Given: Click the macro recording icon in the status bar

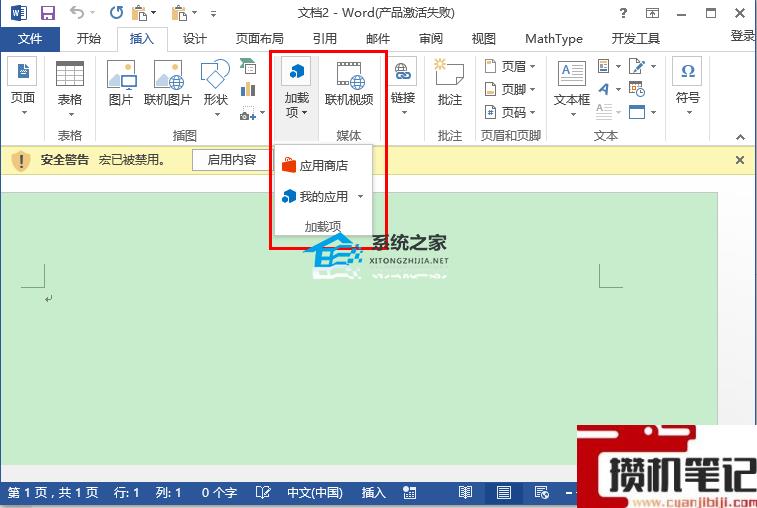Looking at the screenshot, I should [x=409, y=493].
